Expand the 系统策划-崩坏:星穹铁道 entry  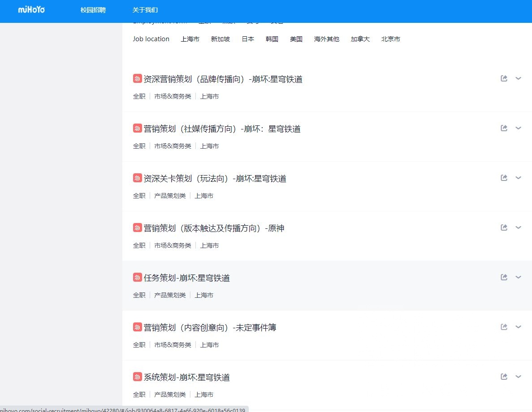point(519,377)
